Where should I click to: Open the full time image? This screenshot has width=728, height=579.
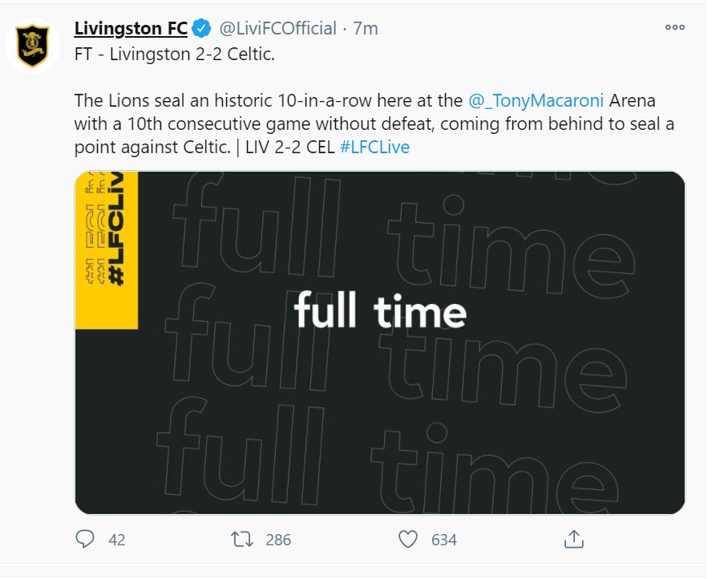coord(380,342)
